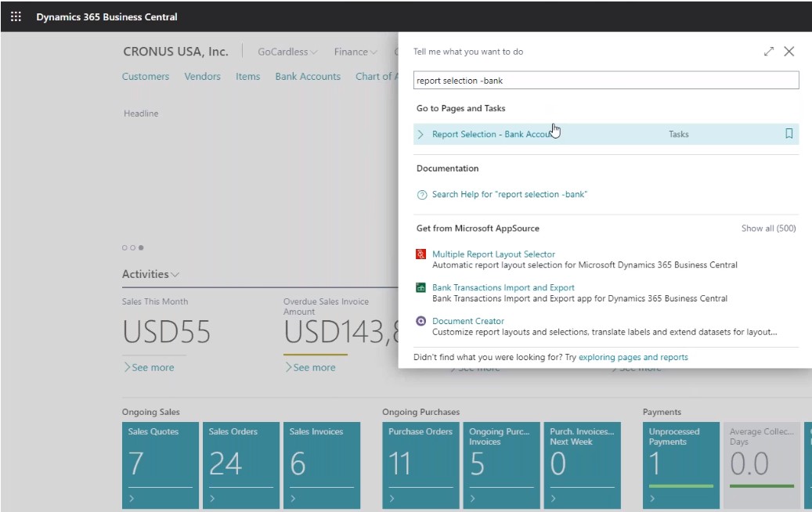This screenshot has height=512, width=812.
Task: Select Customers in the navigation menu
Action: [x=146, y=76]
